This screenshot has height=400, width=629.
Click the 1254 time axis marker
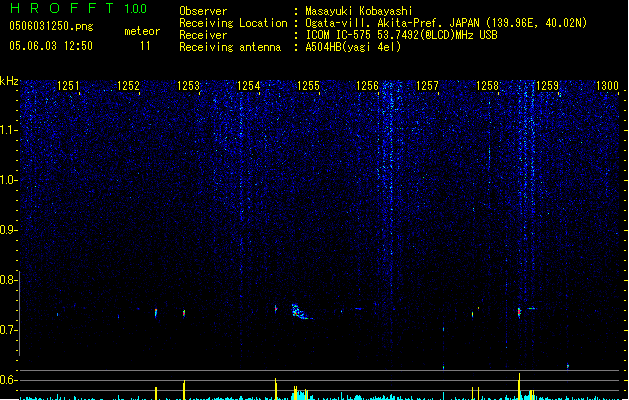click(x=248, y=86)
